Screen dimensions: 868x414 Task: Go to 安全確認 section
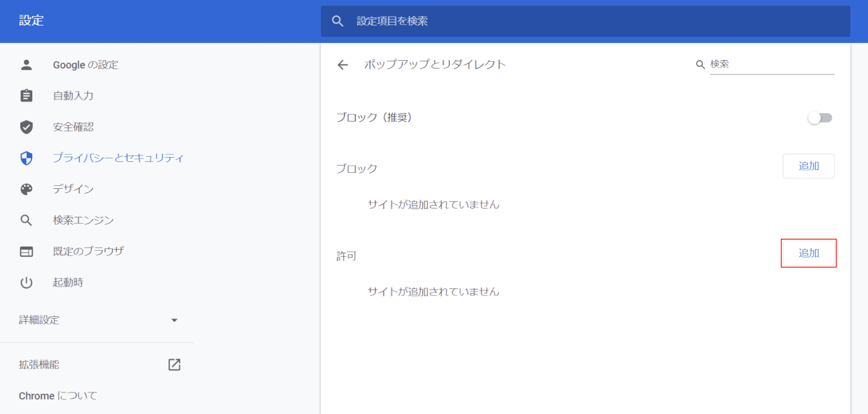point(73,127)
